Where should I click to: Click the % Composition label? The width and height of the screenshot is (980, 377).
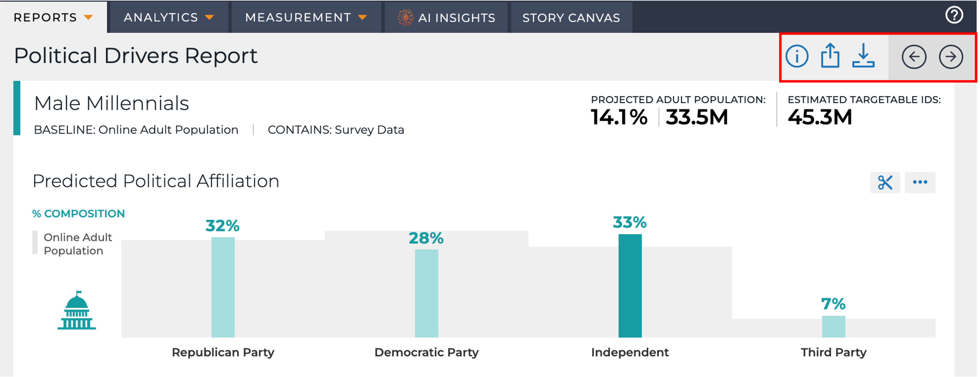point(79,213)
